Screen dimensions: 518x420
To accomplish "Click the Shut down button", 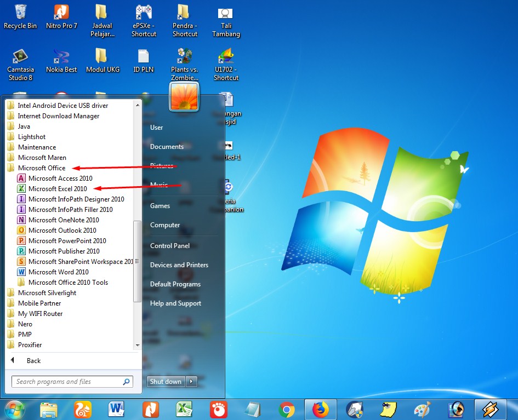I will pyautogui.click(x=166, y=382).
